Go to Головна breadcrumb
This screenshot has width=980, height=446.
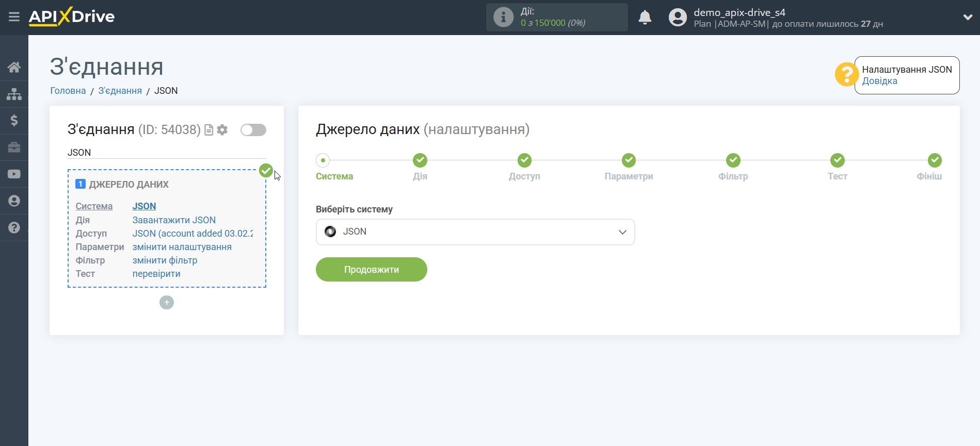(68, 91)
